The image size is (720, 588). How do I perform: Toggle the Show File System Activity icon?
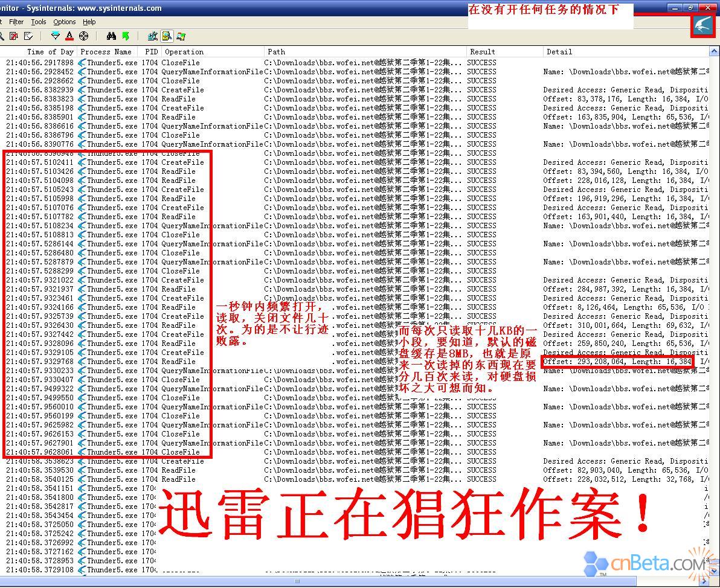pos(167,36)
